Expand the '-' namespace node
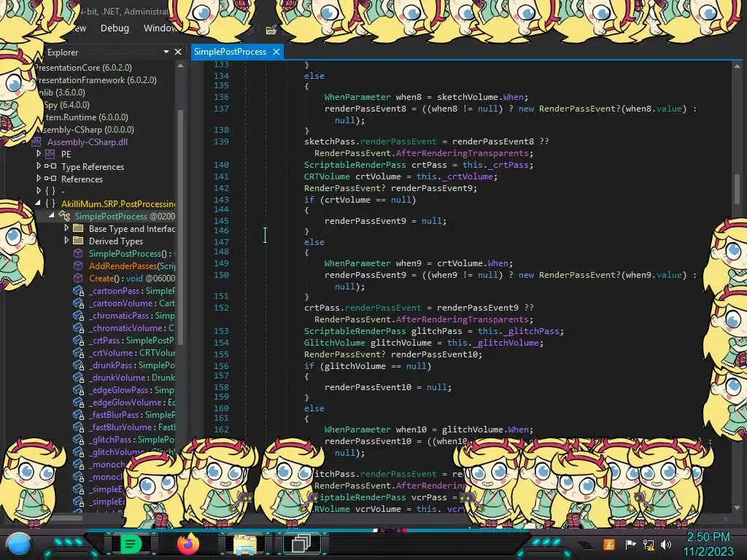Image resolution: width=747 pixels, height=560 pixels. point(39,190)
